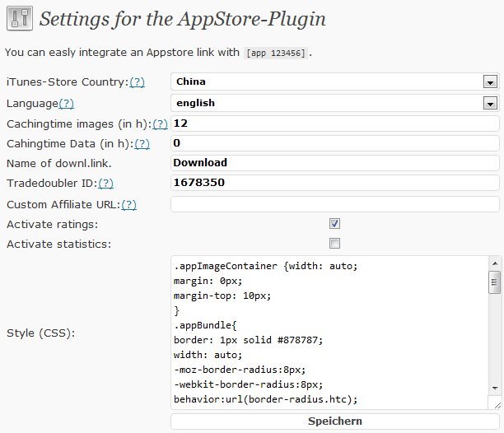504x433 pixels.
Task: Click into the Custom Affiliate URL field
Action: (x=335, y=204)
